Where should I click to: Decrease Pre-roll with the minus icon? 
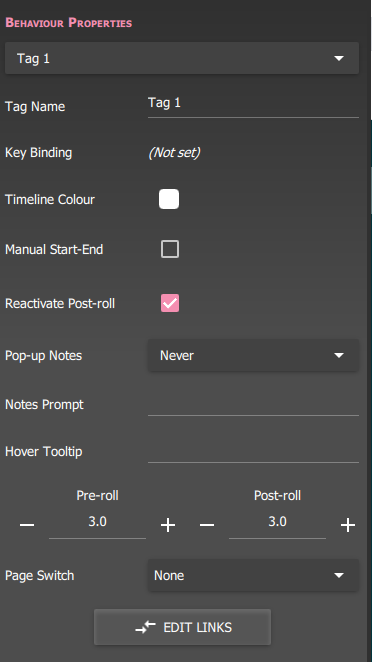(27, 525)
